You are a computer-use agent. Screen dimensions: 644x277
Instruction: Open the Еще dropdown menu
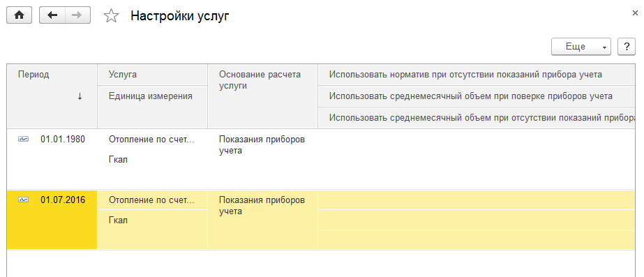(581, 47)
